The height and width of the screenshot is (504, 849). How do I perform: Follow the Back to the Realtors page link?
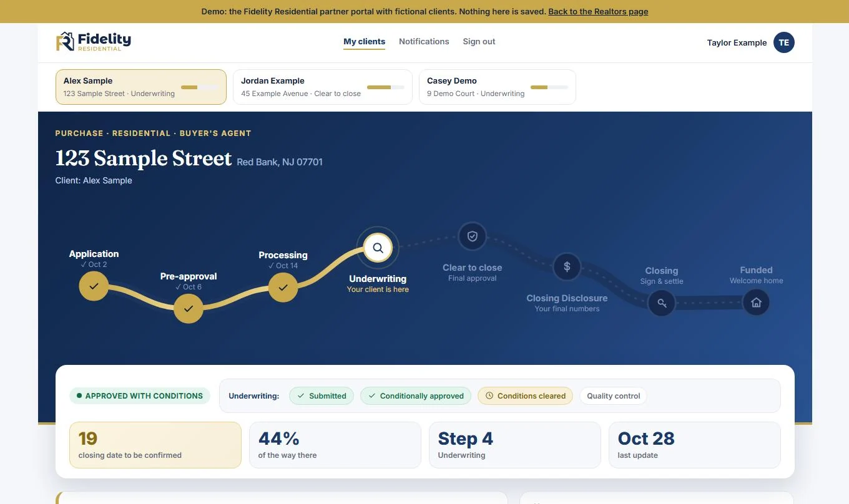pyautogui.click(x=598, y=12)
